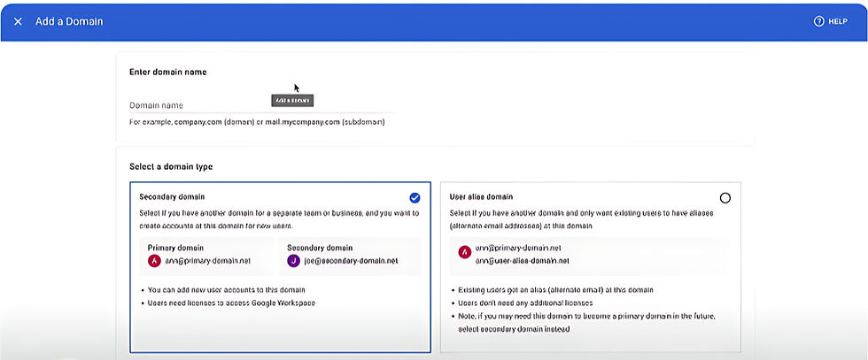Click the Select a domain type heading
Viewport: 868px width, 360px height.
(x=171, y=166)
